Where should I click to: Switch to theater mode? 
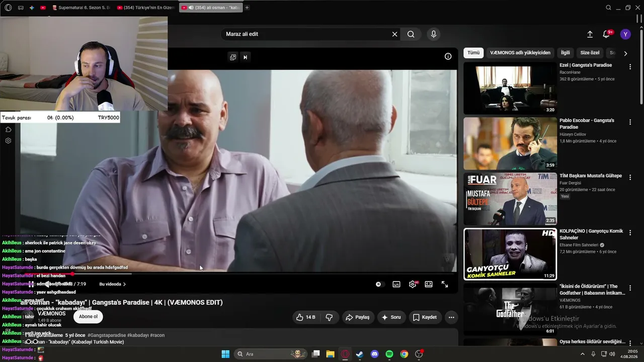tap(429, 284)
